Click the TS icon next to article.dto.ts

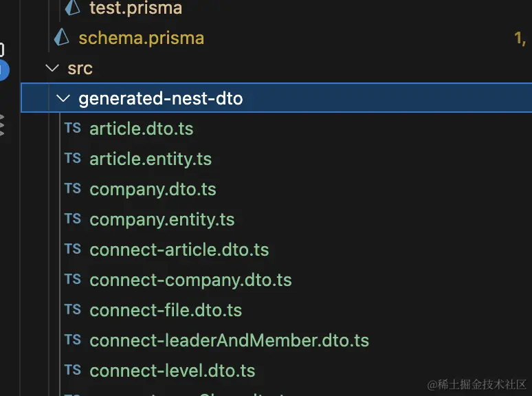coord(73,129)
